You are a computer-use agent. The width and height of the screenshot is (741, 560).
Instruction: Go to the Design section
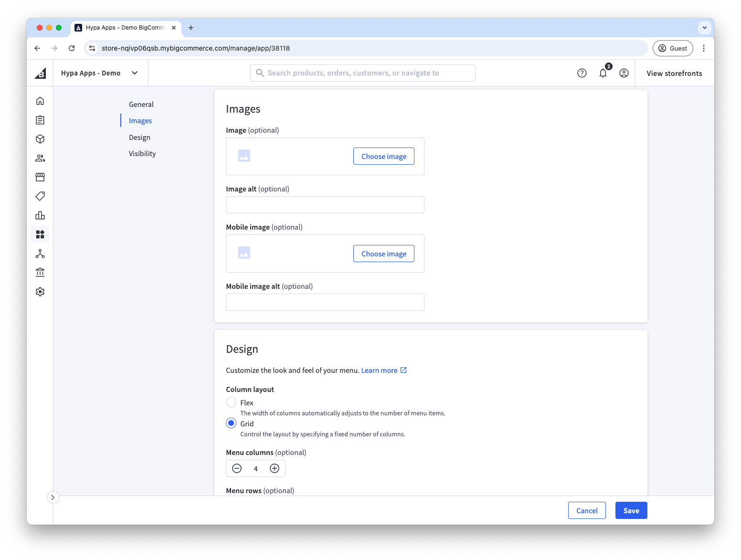(x=139, y=137)
